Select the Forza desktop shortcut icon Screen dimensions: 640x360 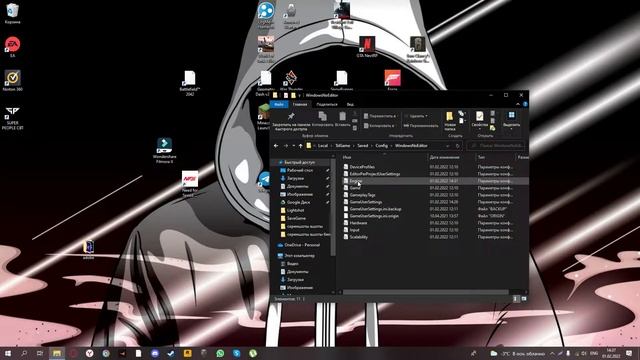[x=392, y=80]
